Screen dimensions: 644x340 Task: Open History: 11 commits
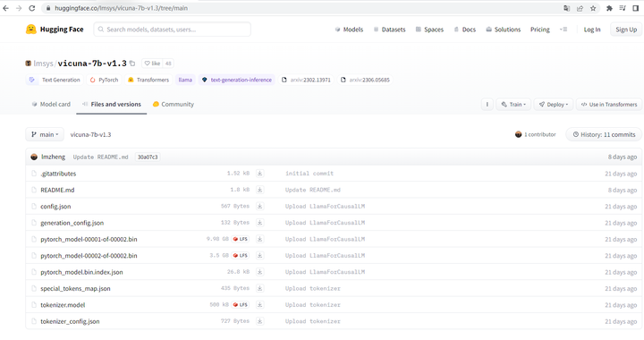coord(604,134)
